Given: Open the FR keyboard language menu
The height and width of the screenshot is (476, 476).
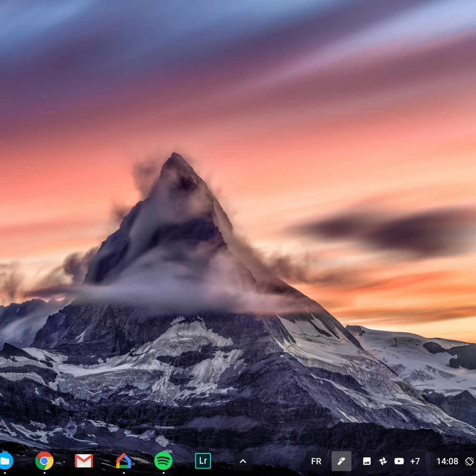Looking at the screenshot, I should pos(316,461).
